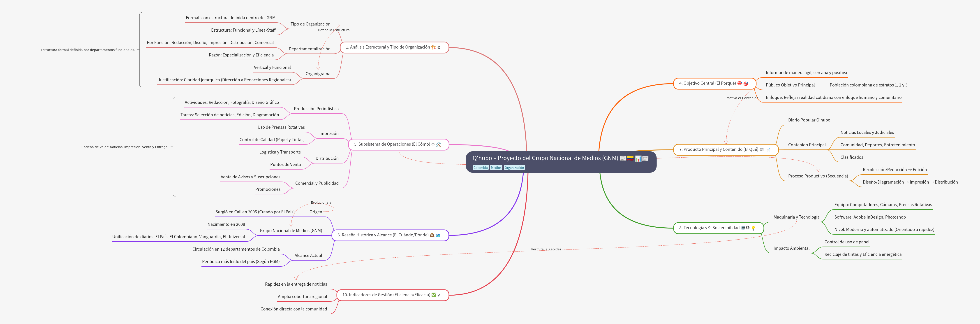Click the Medios tag
980x324 pixels.
496,168
